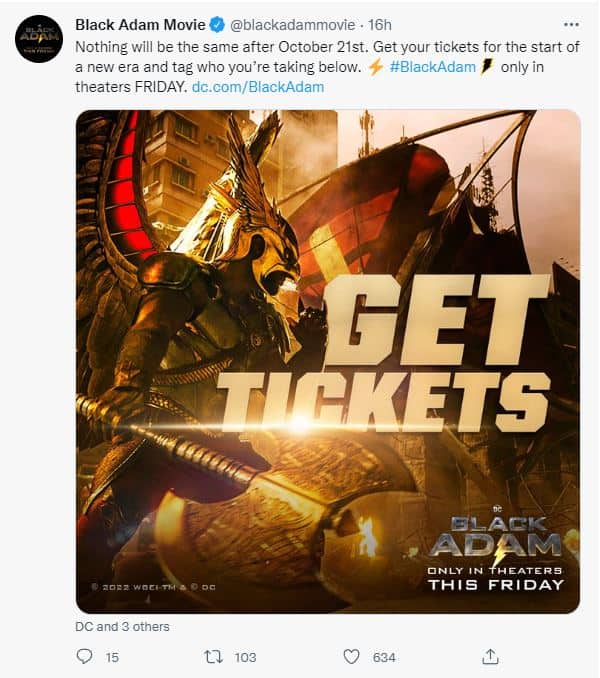Open the three-dot more options menu
The image size is (600, 678).
(571, 25)
